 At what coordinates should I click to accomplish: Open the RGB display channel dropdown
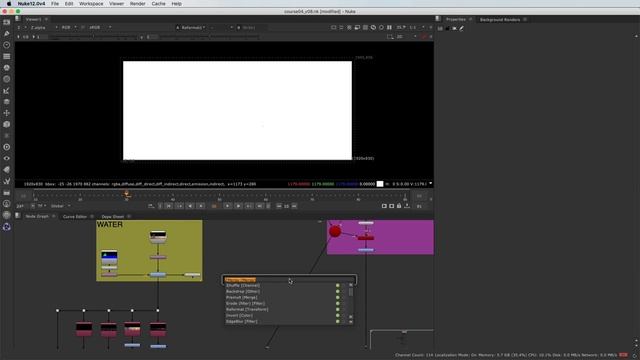click(x=69, y=27)
